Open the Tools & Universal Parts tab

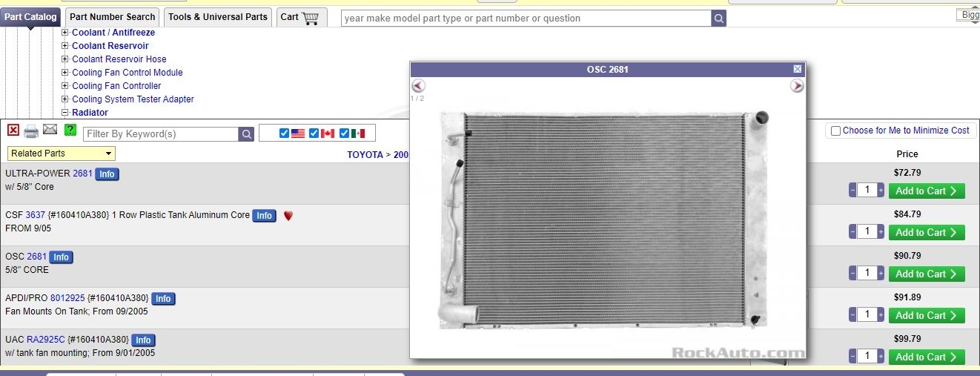coord(218,17)
